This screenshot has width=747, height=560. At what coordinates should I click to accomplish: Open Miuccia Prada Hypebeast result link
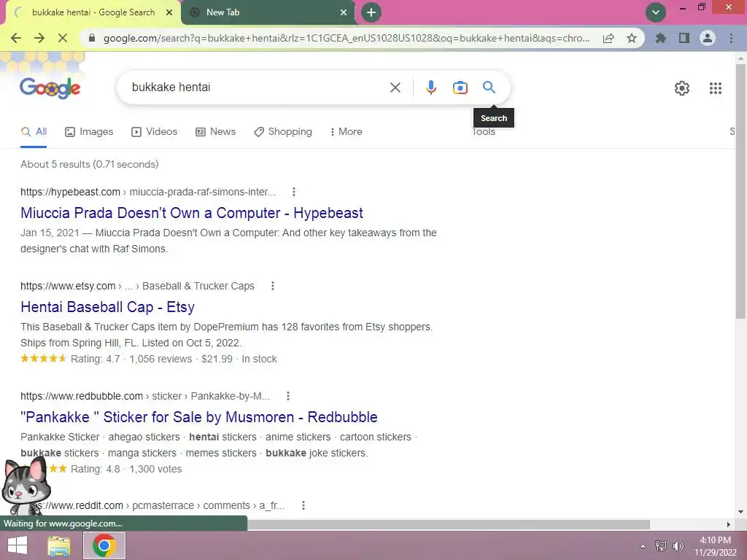coord(192,213)
